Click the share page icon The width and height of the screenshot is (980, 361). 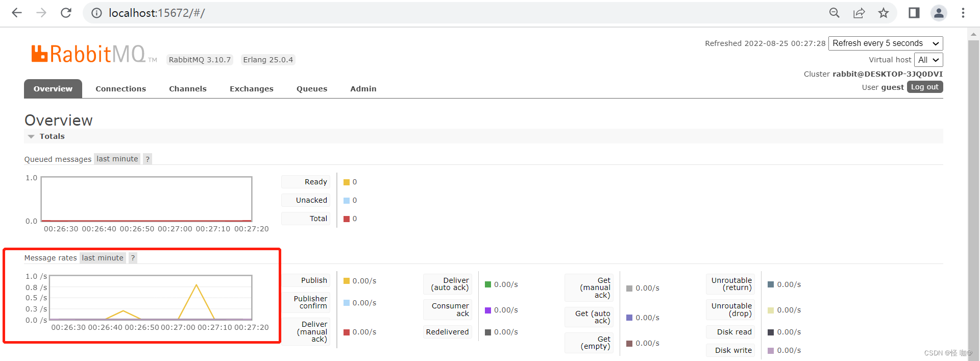pos(859,13)
